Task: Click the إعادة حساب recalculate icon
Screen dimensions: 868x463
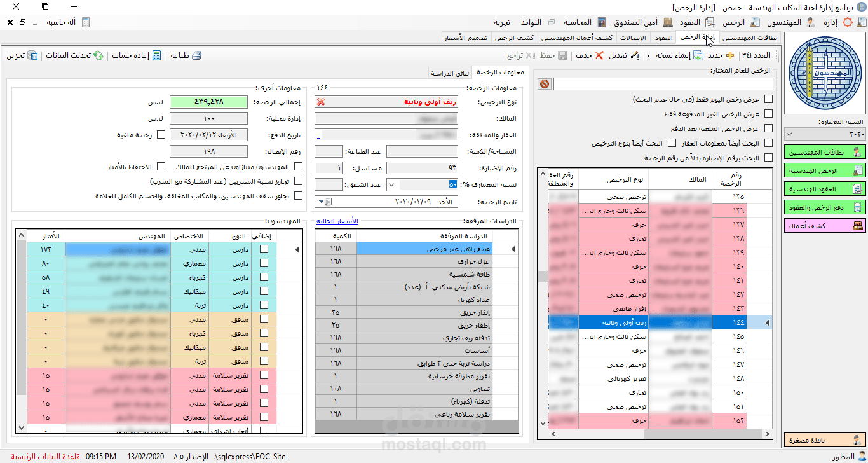Action: click(x=156, y=55)
